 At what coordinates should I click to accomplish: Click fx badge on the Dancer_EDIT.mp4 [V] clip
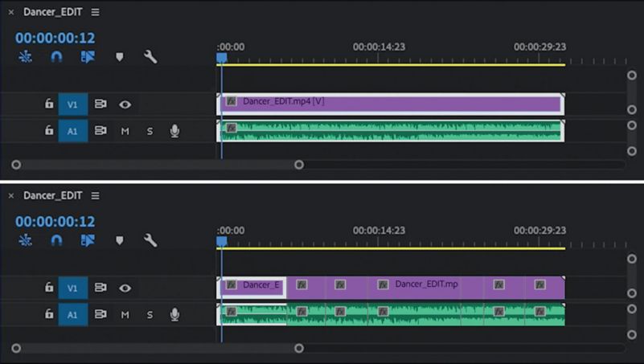[231, 102]
